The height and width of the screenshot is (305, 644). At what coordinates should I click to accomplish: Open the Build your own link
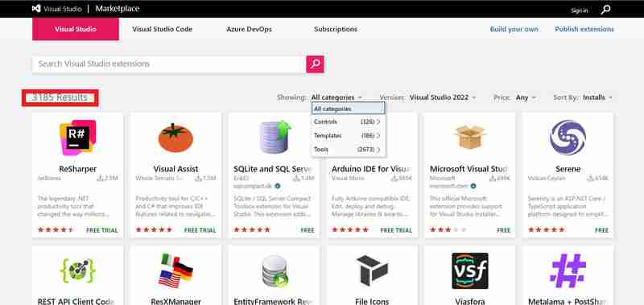point(514,29)
